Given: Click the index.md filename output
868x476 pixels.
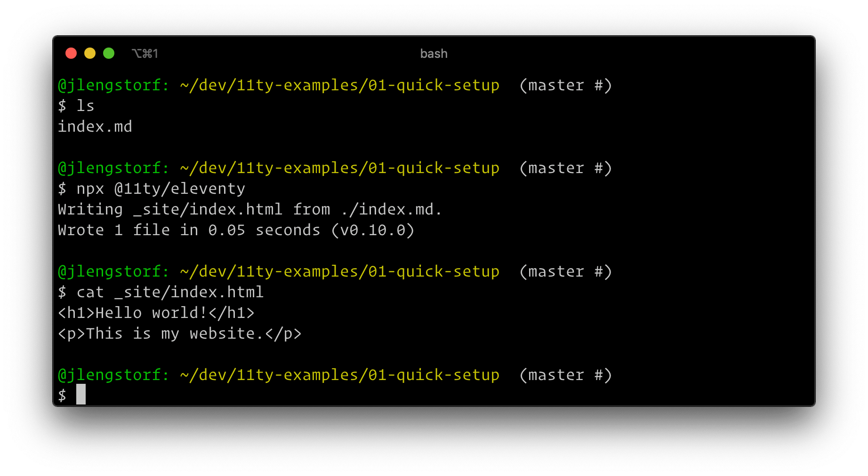Looking at the screenshot, I should pos(94,126).
